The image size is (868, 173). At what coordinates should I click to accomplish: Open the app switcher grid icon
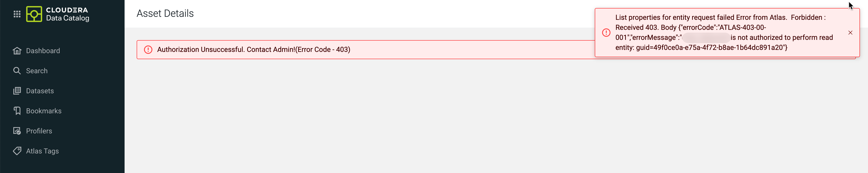point(17,14)
